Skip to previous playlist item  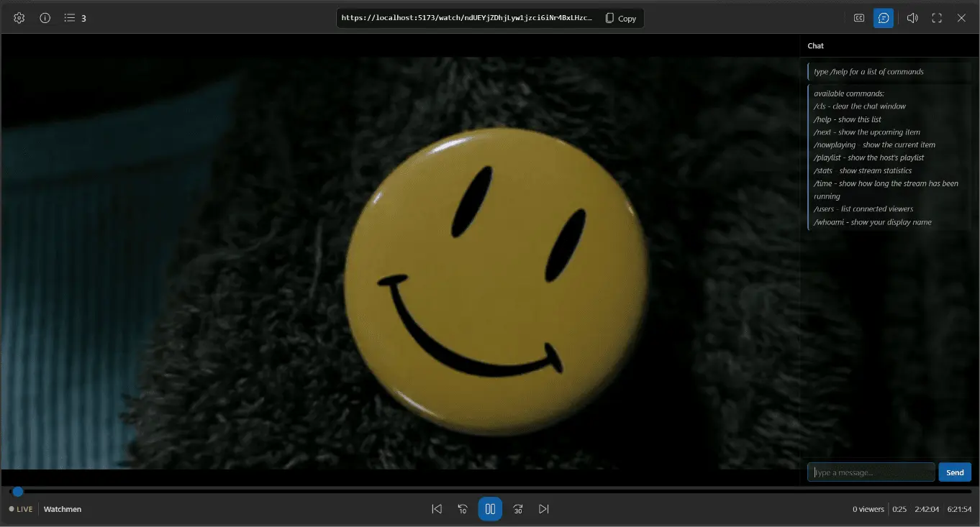[437, 509]
